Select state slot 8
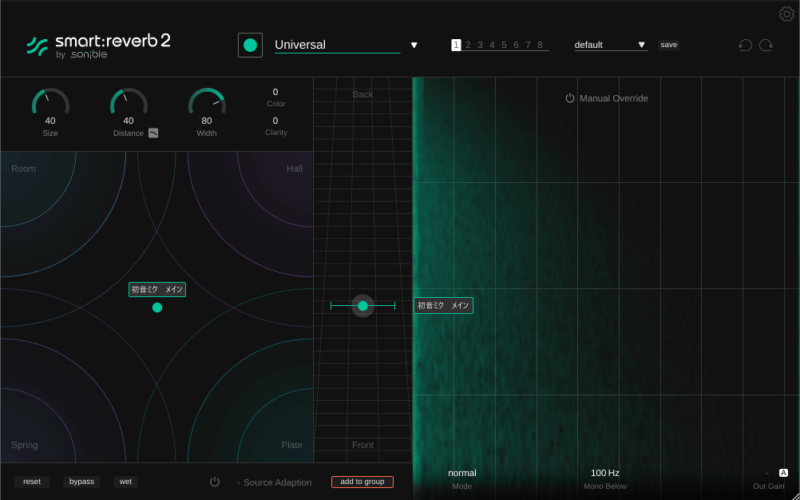The image size is (800, 500). click(x=540, y=45)
